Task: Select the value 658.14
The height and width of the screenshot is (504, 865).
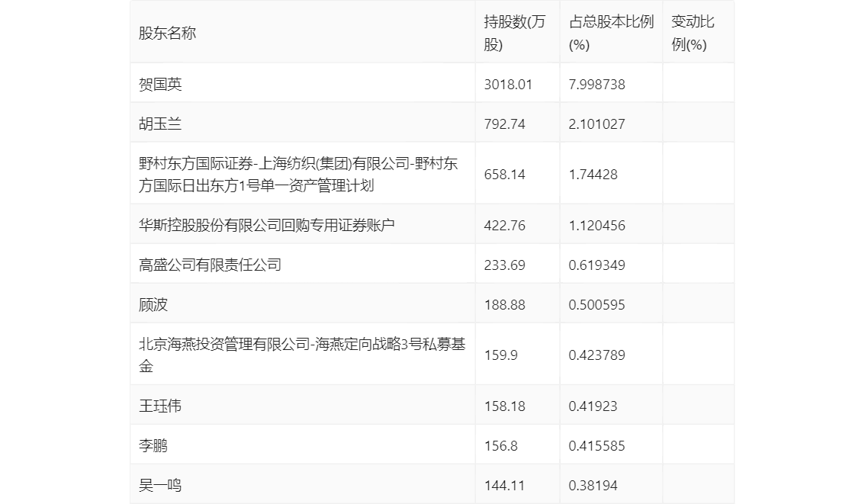Action: click(x=505, y=175)
